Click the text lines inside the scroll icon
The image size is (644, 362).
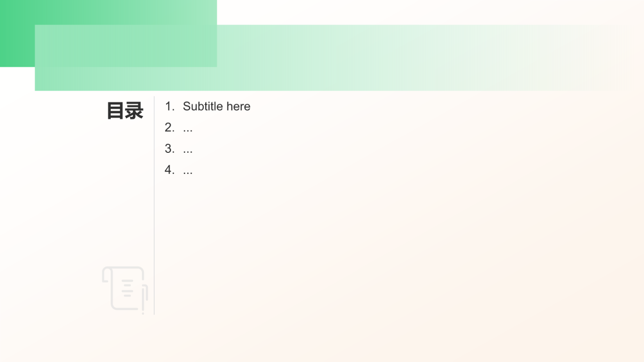128,288
